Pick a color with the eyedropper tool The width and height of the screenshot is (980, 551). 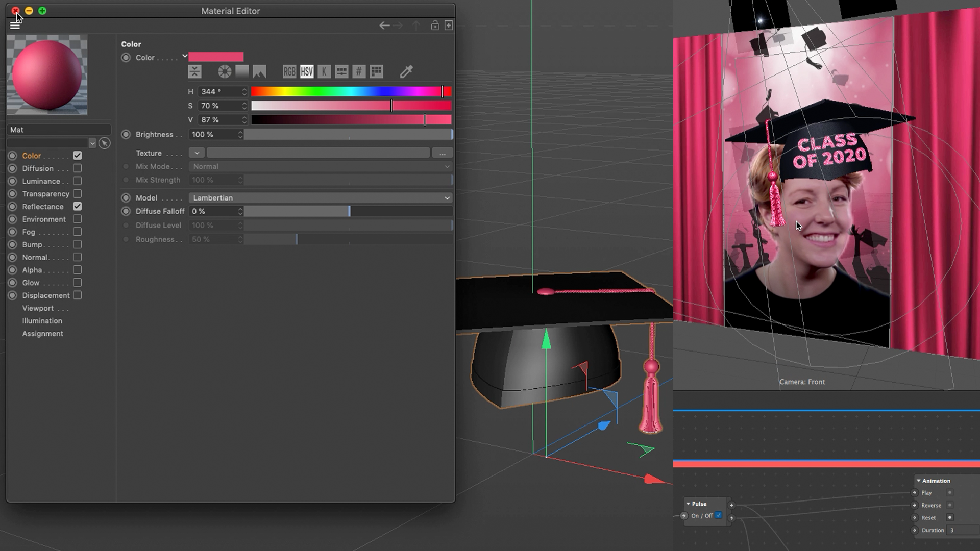point(406,72)
